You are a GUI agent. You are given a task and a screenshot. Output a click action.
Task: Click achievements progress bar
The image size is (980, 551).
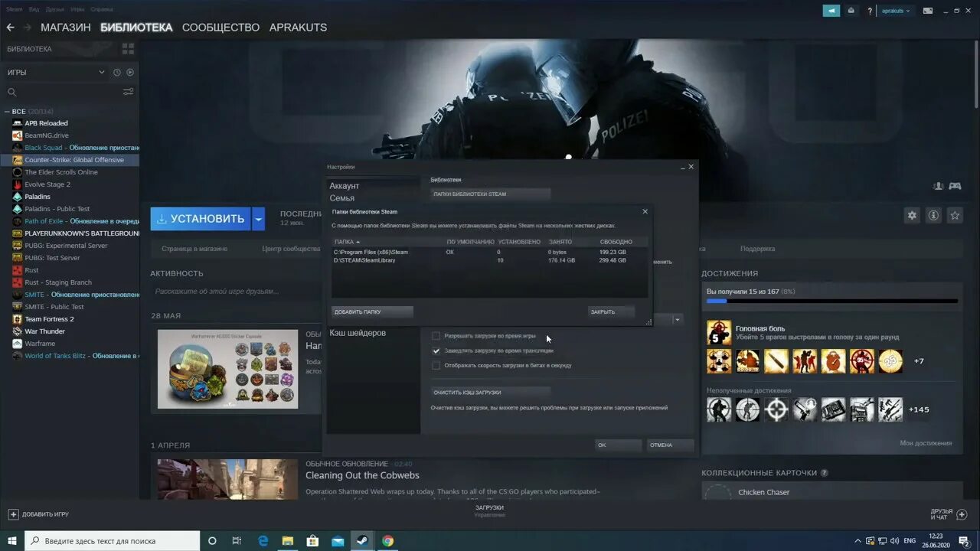click(831, 301)
